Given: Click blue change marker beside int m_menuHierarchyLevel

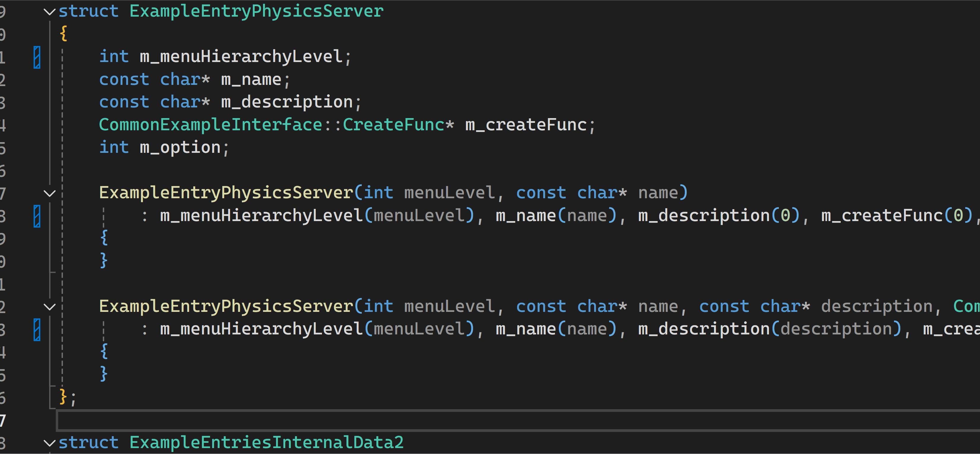Looking at the screenshot, I should point(37,57).
